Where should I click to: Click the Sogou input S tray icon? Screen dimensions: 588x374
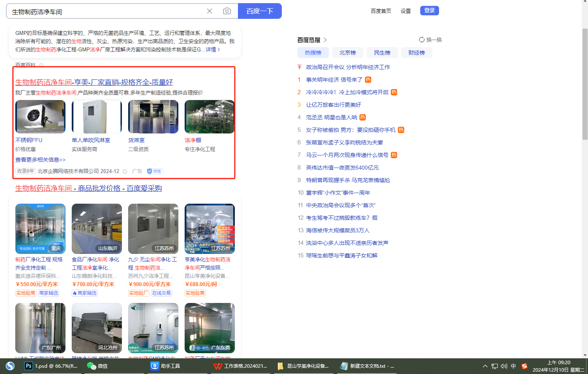tap(524, 366)
